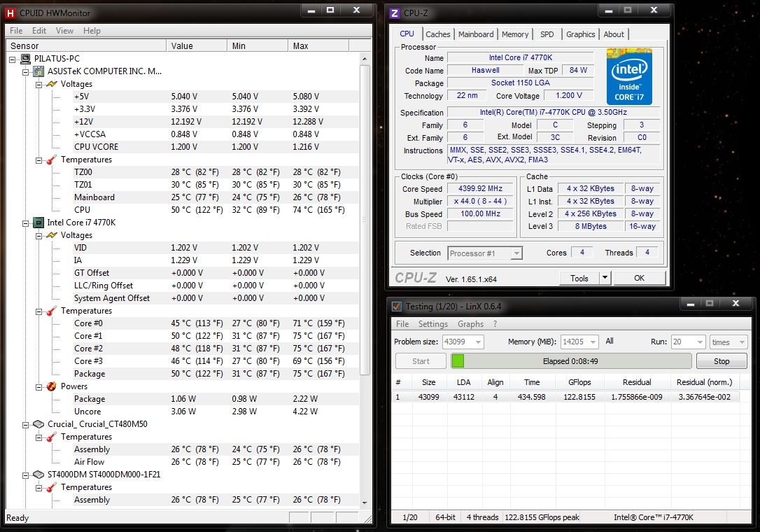Open the times unit dropdown in LinX
The height and width of the screenshot is (532, 760).
pyautogui.click(x=742, y=342)
